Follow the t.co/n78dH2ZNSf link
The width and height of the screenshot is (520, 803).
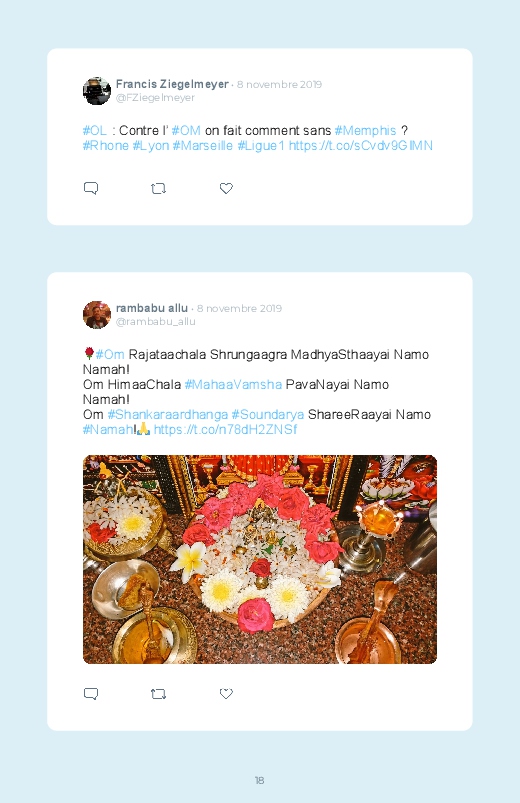(225, 429)
